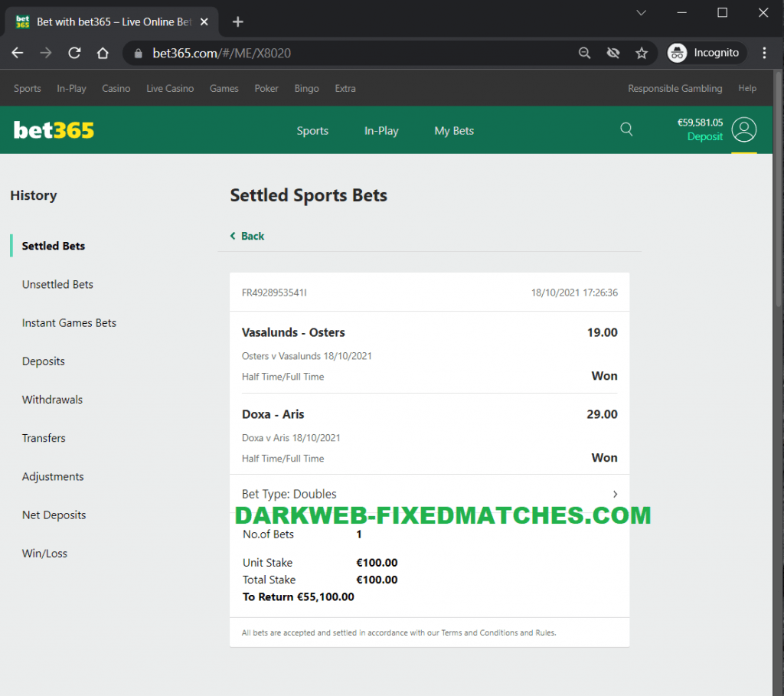
Task: Open Extra section
Action: tap(345, 89)
